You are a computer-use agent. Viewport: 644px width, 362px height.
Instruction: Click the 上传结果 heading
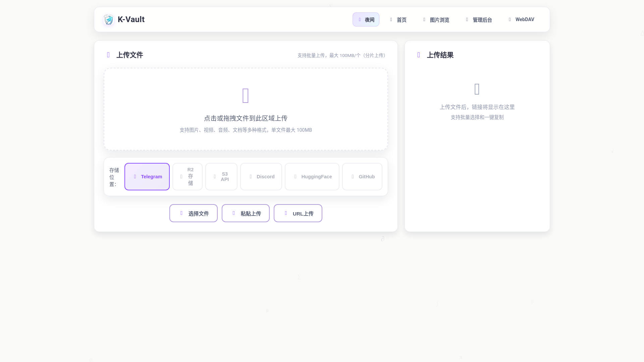coord(440,55)
